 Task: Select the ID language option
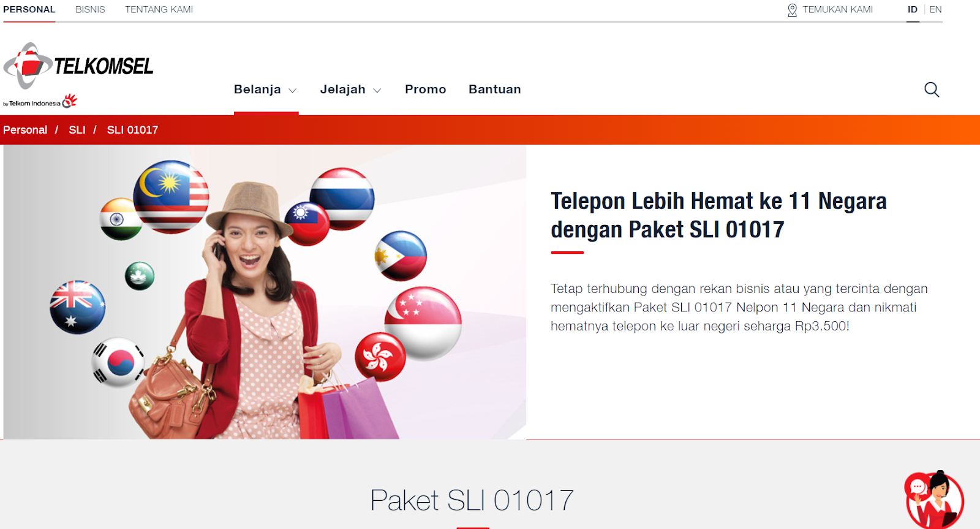(913, 10)
